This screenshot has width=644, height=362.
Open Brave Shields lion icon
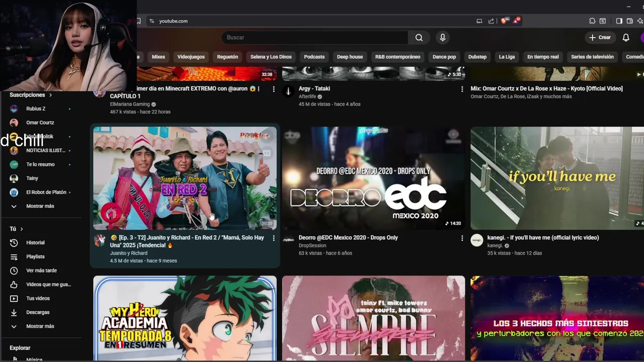tap(504, 21)
